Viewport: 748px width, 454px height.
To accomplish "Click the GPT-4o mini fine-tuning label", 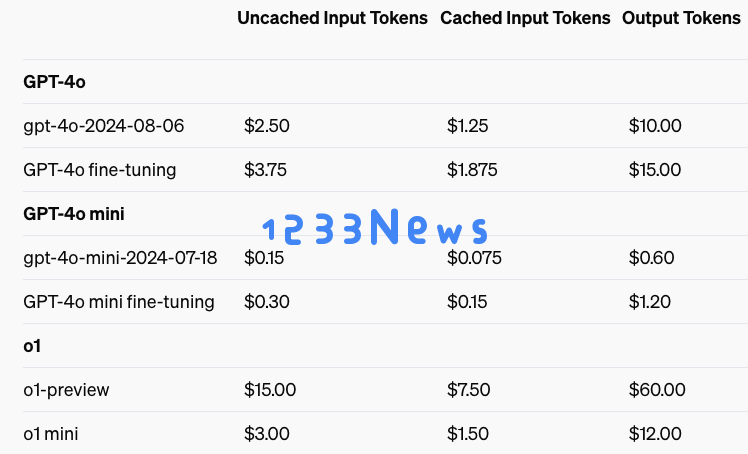I will tap(119, 302).
